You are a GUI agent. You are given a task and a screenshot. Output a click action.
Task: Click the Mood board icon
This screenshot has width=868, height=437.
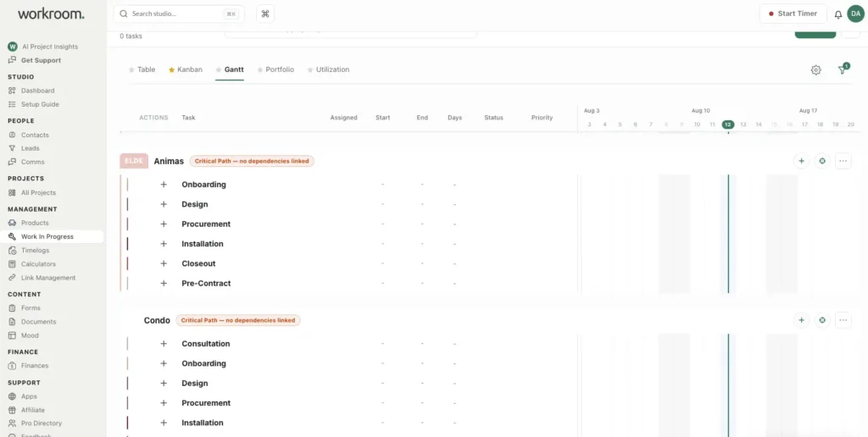coord(12,335)
